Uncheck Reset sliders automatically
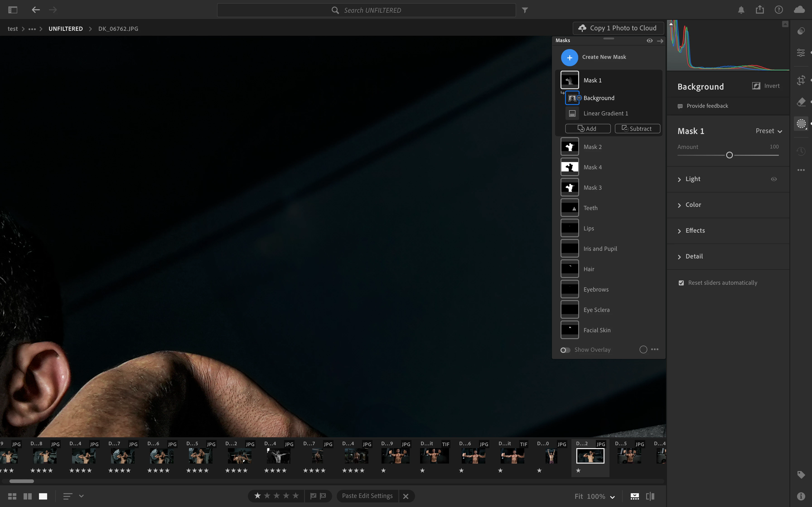 point(681,283)
